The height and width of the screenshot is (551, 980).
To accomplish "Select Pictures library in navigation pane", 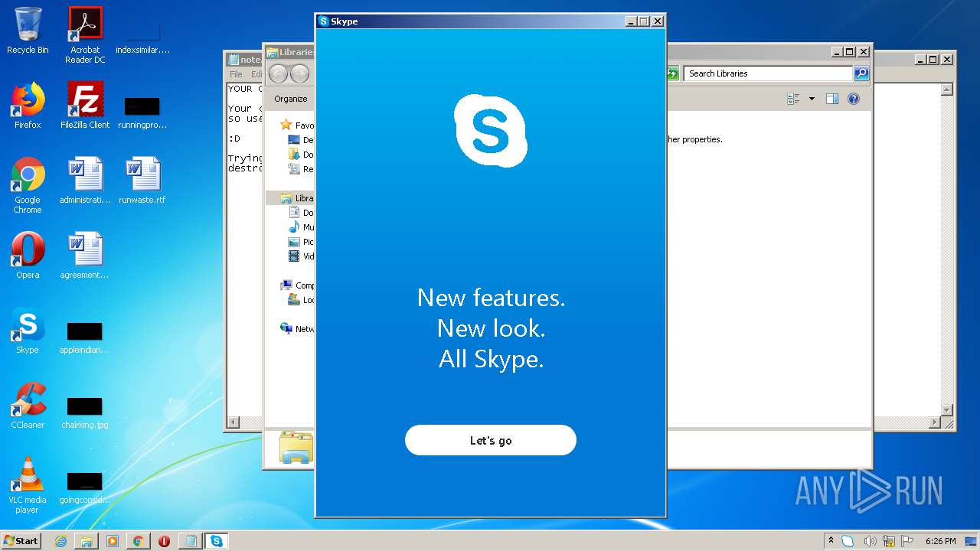I will (301, 242).
